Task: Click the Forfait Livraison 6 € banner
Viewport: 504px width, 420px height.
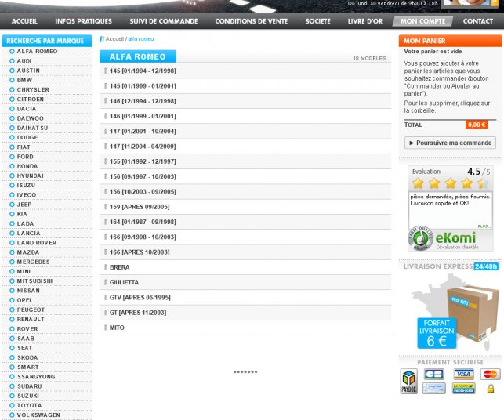Action: (437, 333)
